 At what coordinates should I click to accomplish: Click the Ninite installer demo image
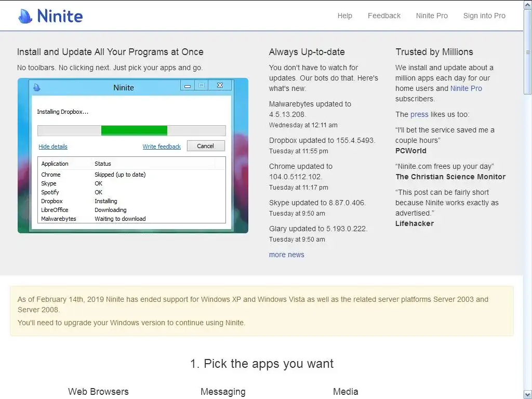click(133, 155)
